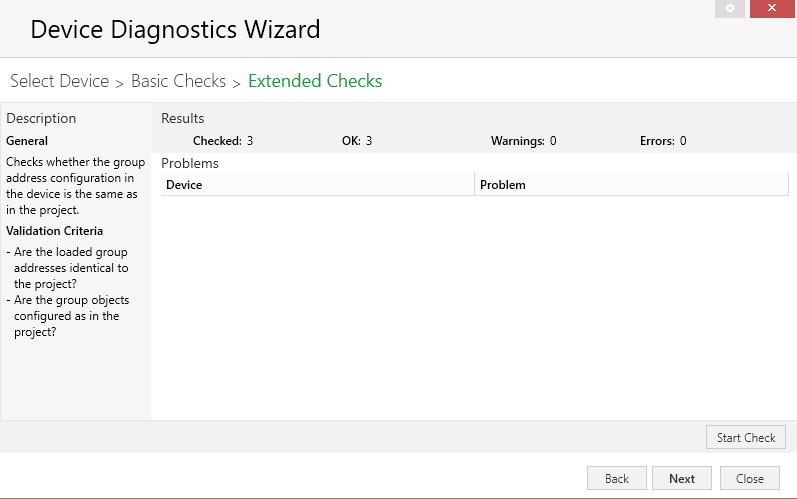
Task: Click the OK: 3 result counter
Action: coord(357,141)
